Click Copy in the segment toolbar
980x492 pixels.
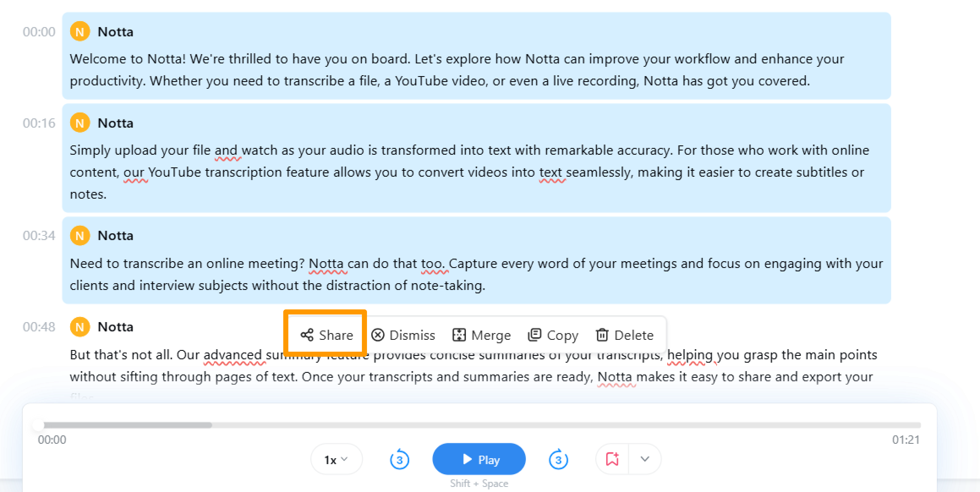click(553, 335)
